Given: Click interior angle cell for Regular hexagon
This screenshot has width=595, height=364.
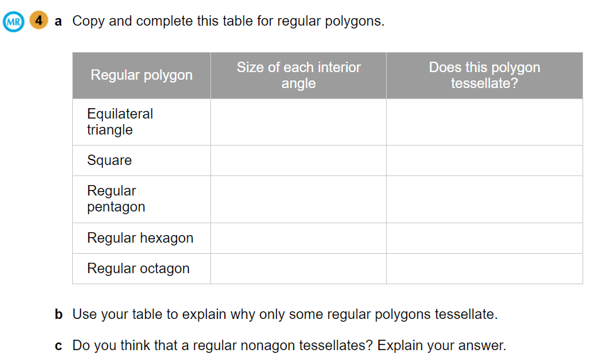Looking at the screenshot, I should (x=299, y=238).
